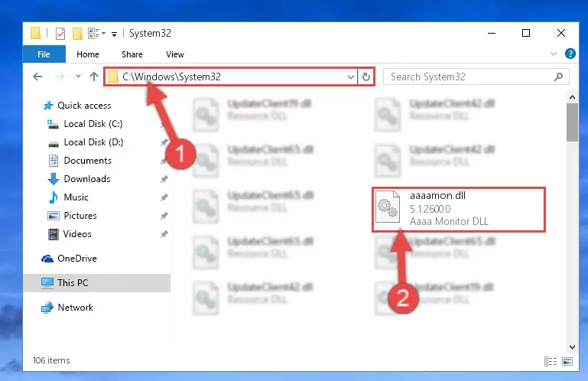Click the folder icon in the address bar
Viewport: 588px width, 381px height.
tap(113, 77)
